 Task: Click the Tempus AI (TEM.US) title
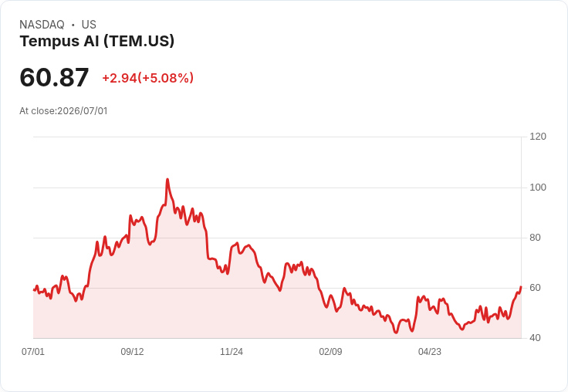point(96,41)
